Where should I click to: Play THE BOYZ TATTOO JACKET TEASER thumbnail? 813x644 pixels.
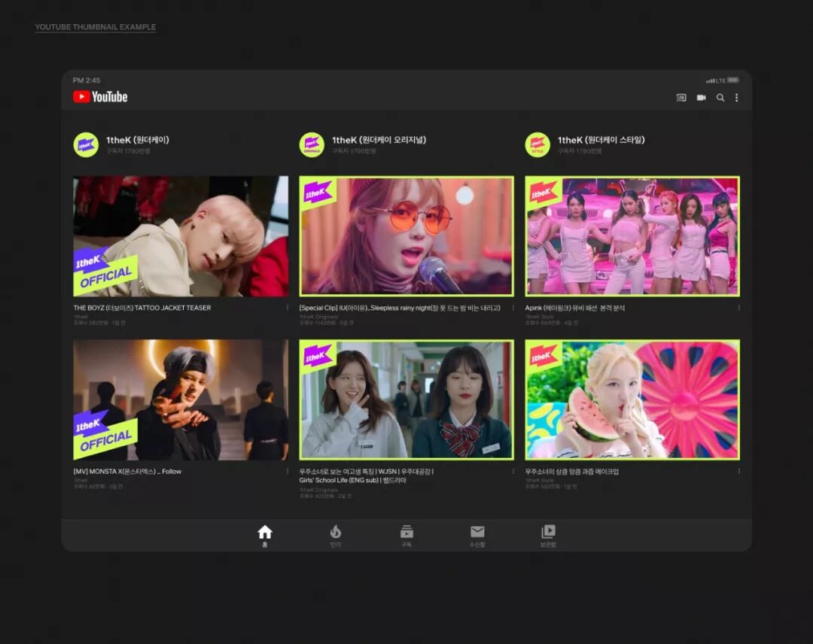(x=181, y=236)
